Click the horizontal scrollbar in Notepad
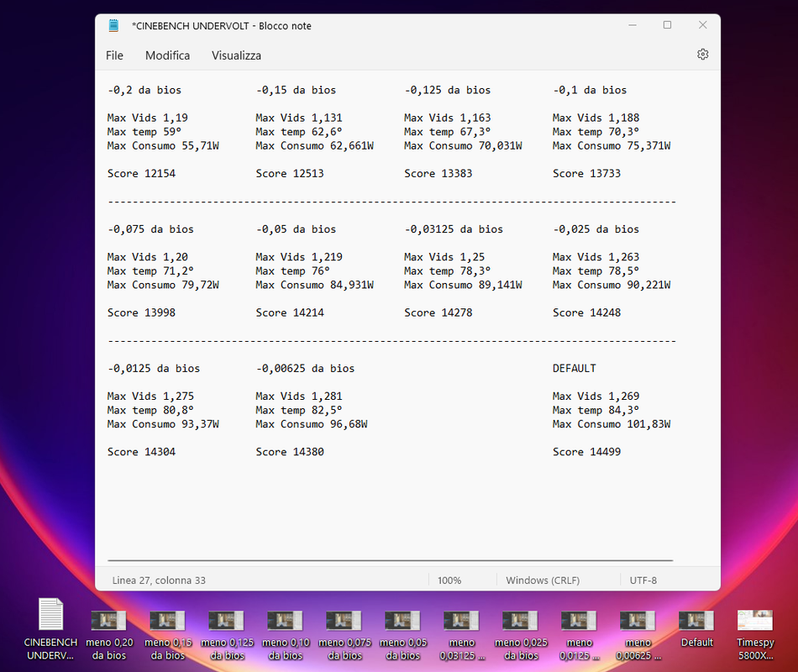This screenshot has height=672, width=798. (x=391, y=560)
